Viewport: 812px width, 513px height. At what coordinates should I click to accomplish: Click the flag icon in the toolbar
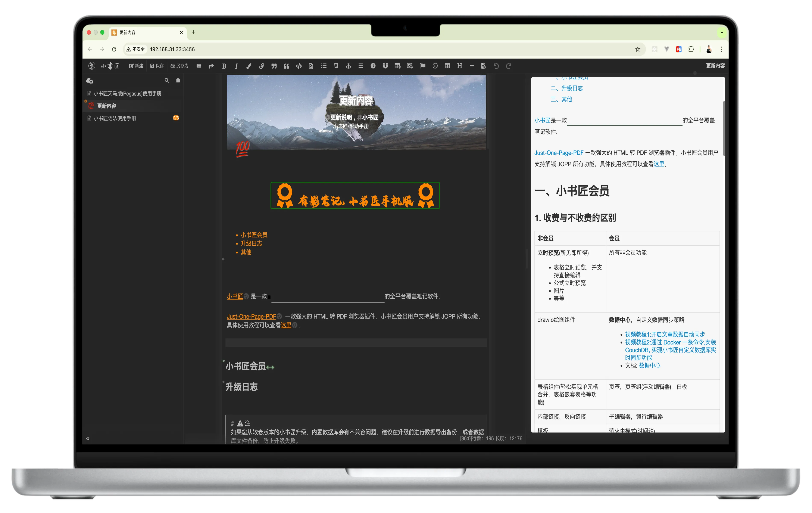(422, 66)
